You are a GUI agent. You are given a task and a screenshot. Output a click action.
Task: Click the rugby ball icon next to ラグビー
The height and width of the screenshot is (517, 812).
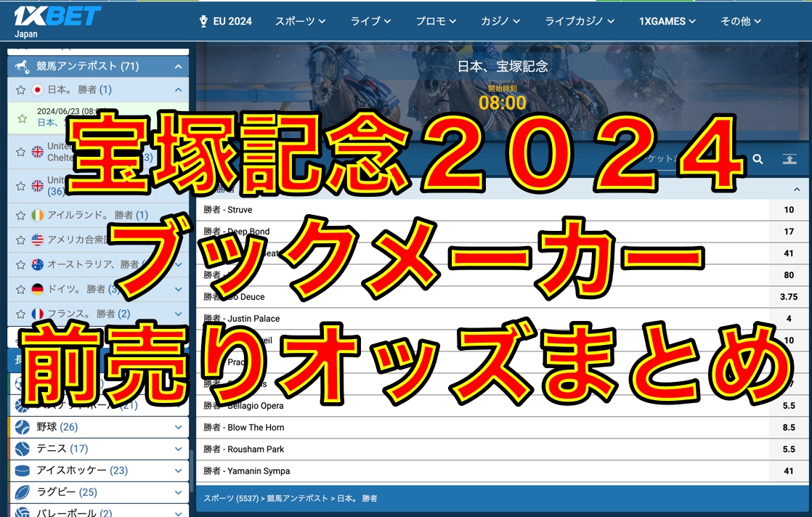coord(23,492)
